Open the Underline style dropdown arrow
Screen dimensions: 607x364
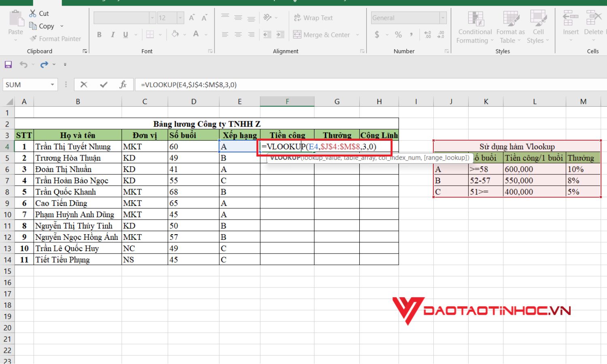[x=136, y=35]
